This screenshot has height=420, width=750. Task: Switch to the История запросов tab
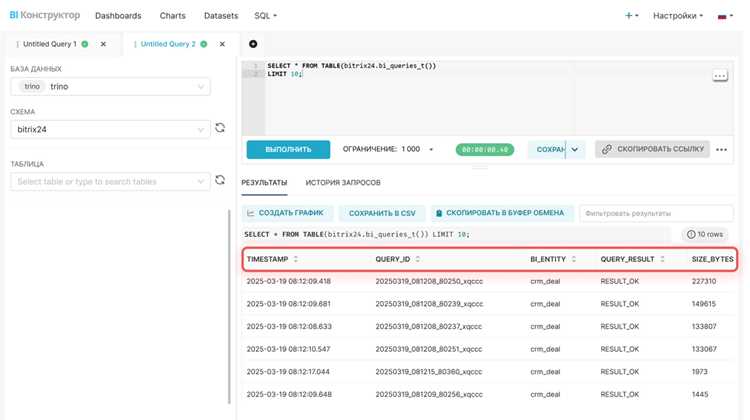343,183
